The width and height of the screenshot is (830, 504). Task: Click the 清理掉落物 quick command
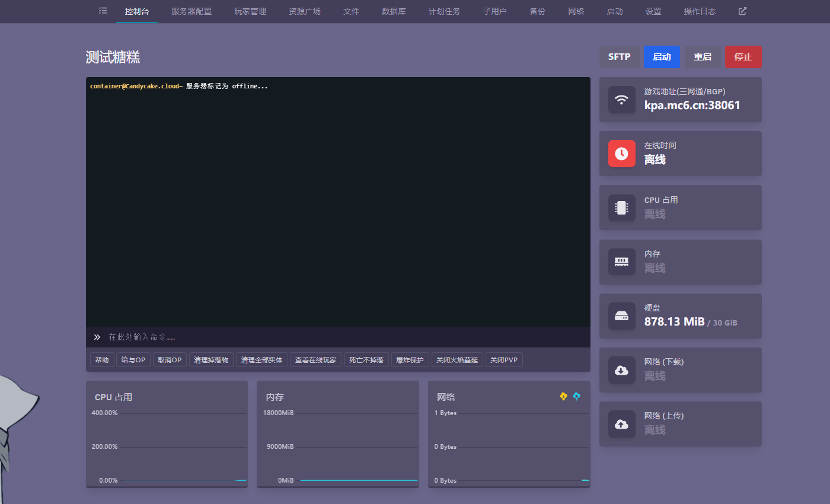click(x=211, y=360)
